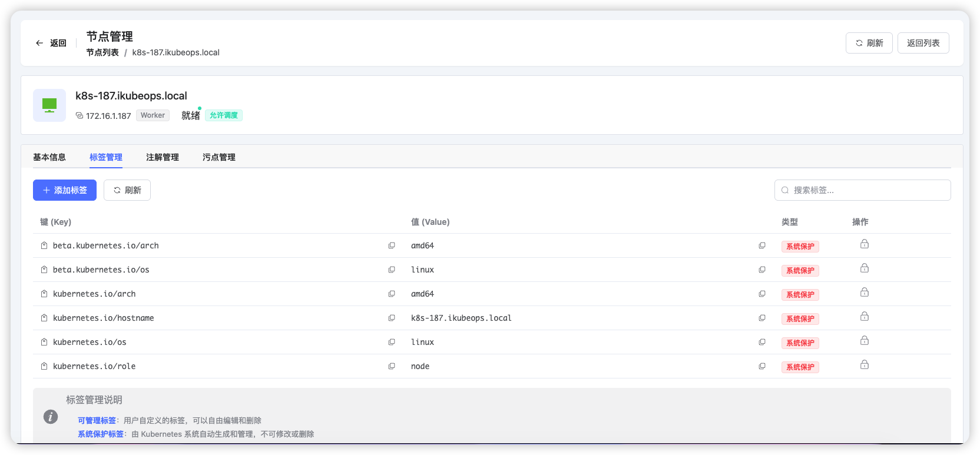Open the 污点管理 tab
Viewport: 980px width, 455px height.
pos(219,157)
